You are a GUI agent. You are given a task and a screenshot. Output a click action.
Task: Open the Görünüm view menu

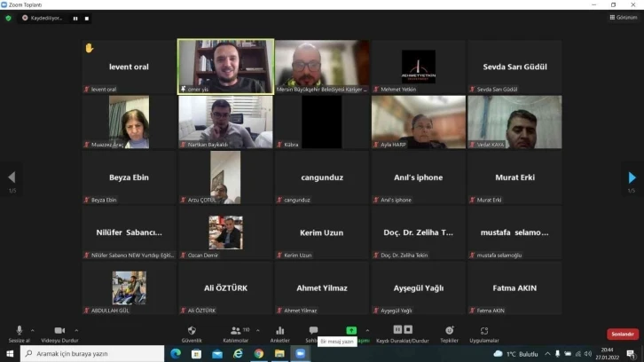point(624,18)
